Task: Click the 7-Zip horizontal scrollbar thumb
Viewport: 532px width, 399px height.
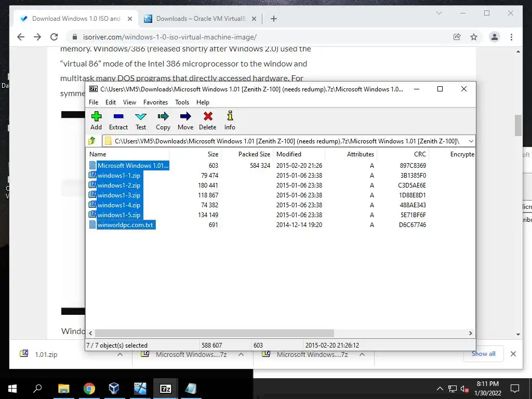Action: [214, 333]
